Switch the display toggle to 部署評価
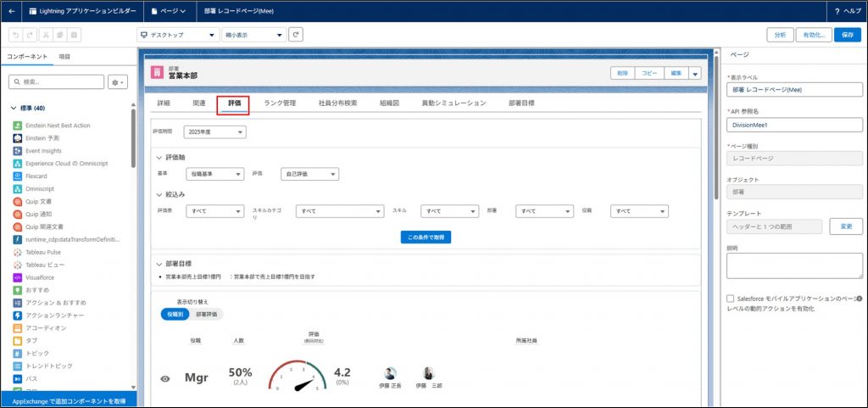This screenshot has width=868, height=408. pyautogui.click(x=206, y=314)
